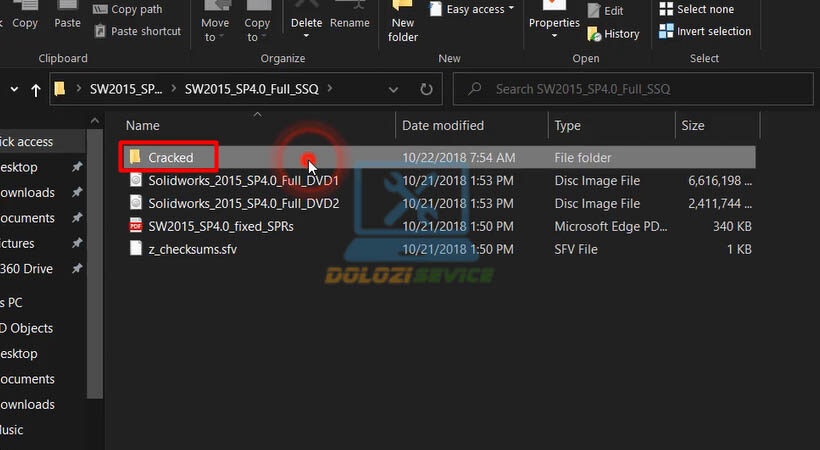
Task: Click the refresh arrow beside address bar
Action: pos(426,89)
